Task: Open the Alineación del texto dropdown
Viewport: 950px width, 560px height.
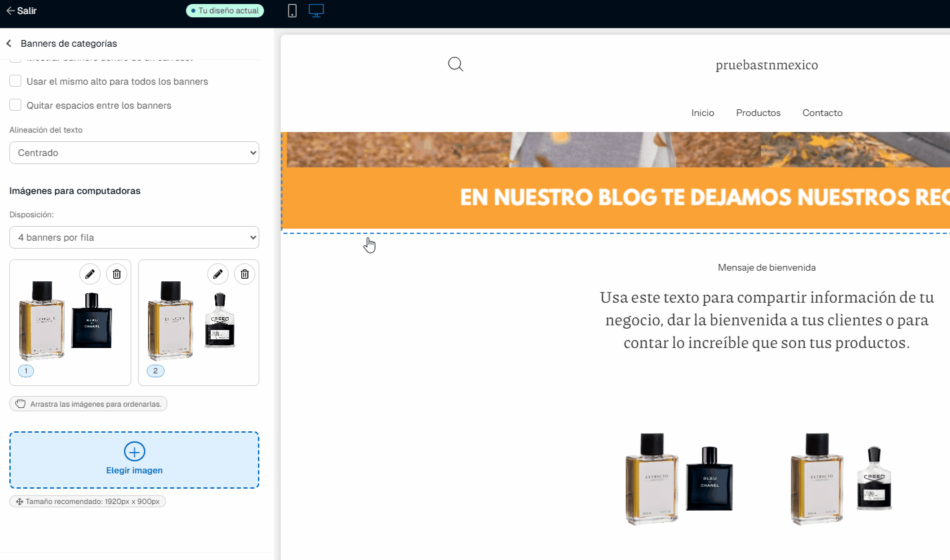Action: click(x=134, y=152)
